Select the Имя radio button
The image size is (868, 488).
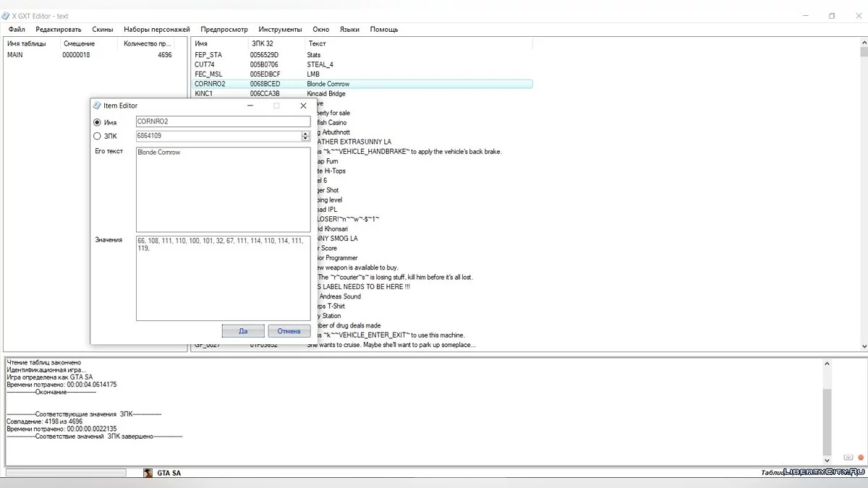point(97,121)
